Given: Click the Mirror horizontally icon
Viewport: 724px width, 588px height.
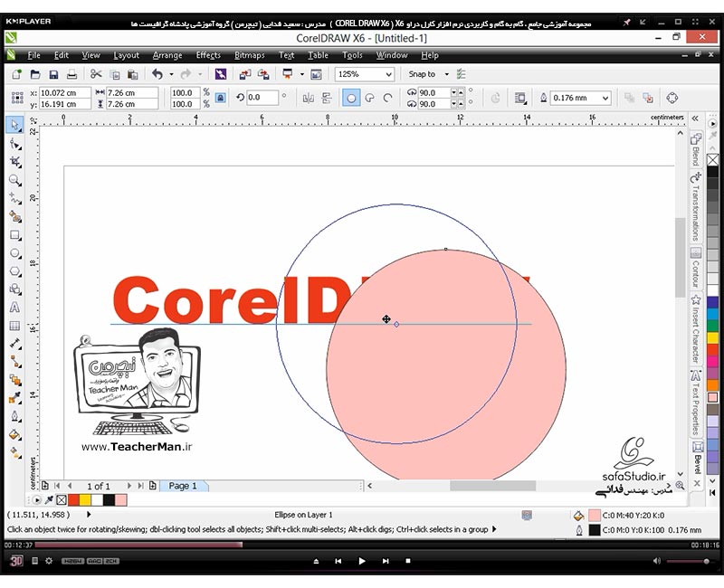Looking at the screenshot, I should (308, 98).
